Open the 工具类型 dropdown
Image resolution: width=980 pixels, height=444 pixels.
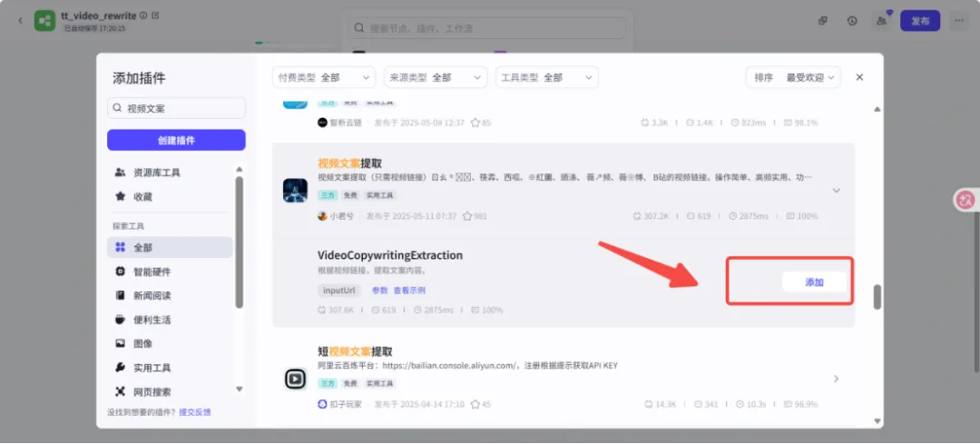(547, 77)
